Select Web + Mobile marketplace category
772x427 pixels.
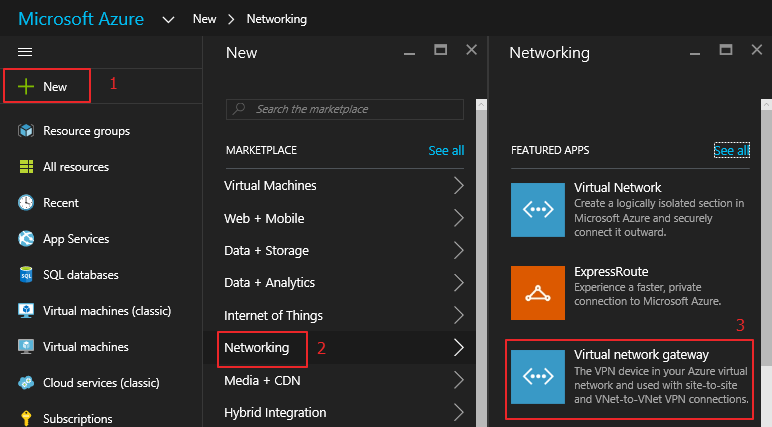pos(264,218)
